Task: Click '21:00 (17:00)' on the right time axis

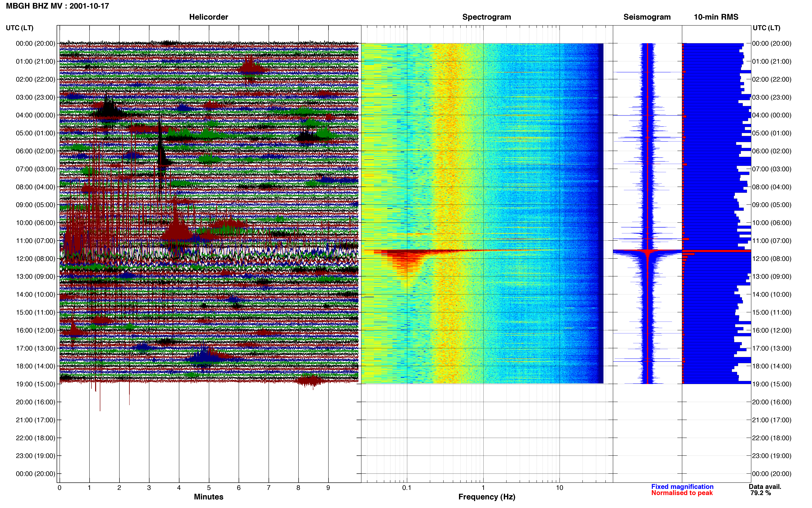Action: [772, 420]
